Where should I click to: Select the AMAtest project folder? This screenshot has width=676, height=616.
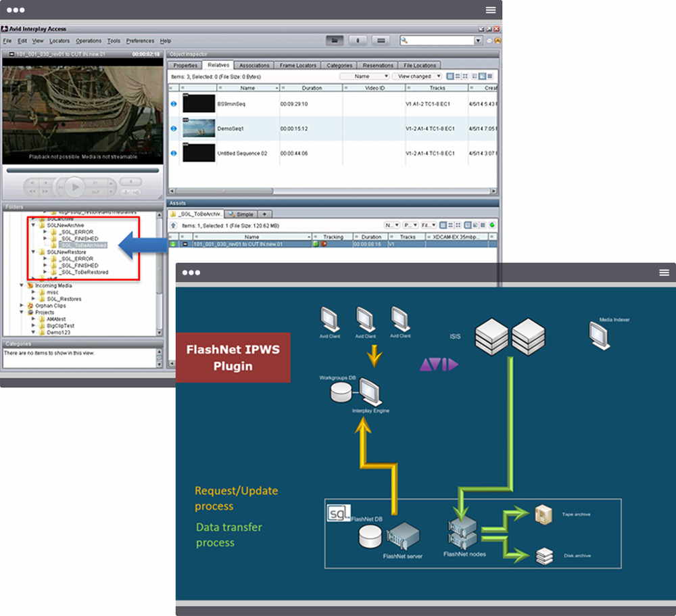click(x=56, y=318)
